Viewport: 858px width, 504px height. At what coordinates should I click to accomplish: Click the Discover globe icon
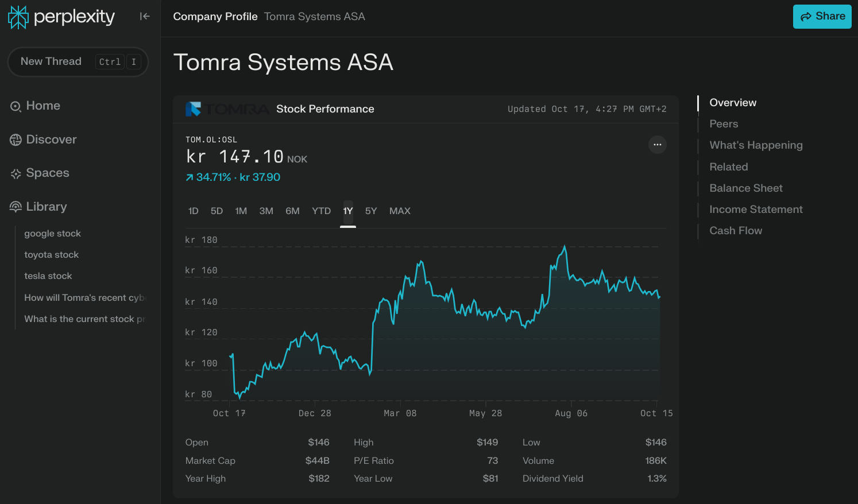[16, 139]
